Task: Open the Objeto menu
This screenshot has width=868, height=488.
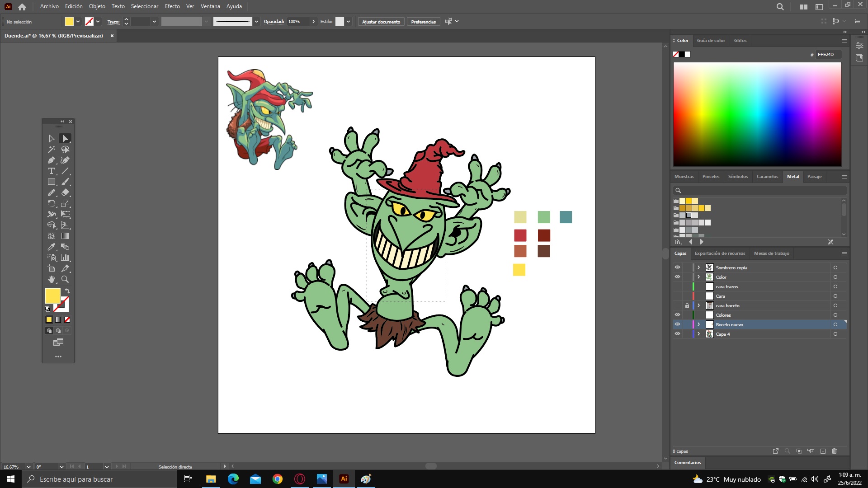Action: (x=97, y=6)
